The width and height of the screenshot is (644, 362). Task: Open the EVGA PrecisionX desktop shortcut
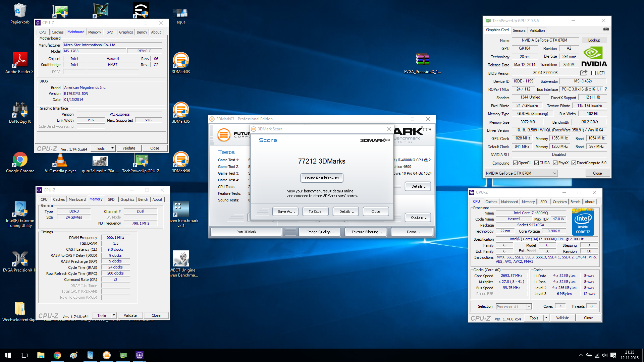click(x=20, y=262)
